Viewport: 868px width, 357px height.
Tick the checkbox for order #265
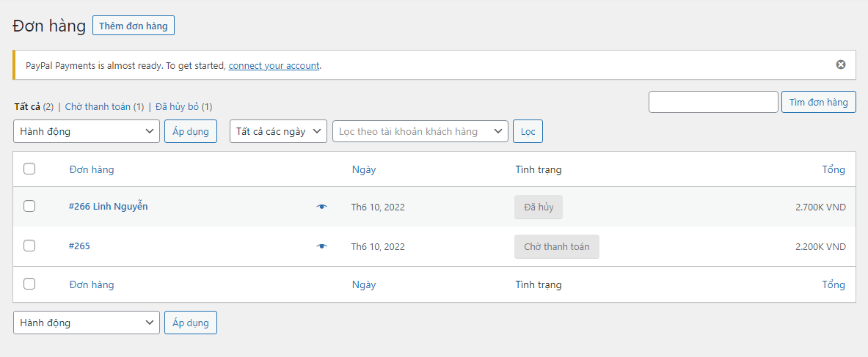(29, 246)
